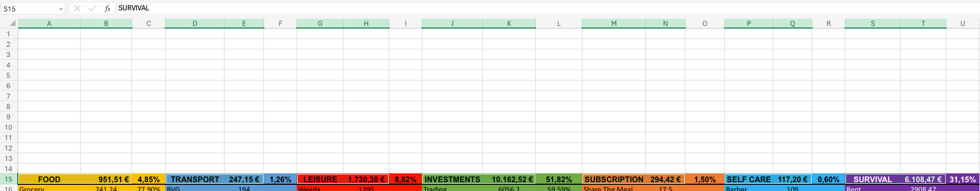980x191 pixels.
Task: Click the confirm checkmark icon in formula bar
Action: point(92,8)
